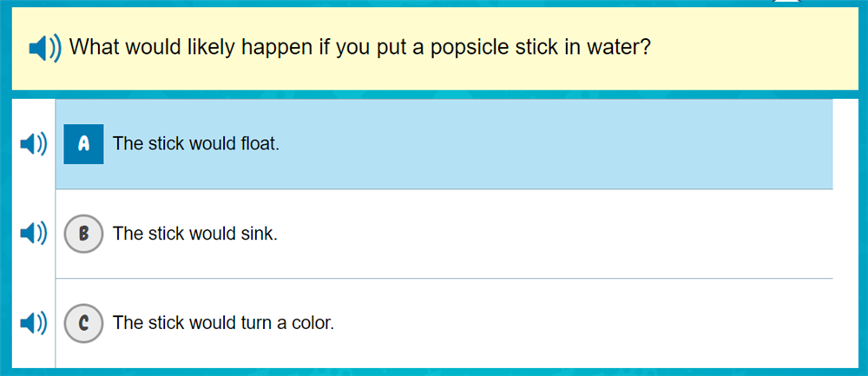This screenshot has height=376, width=868.
Task: Click empty area of highlighted answer A row
Action: 556,144
